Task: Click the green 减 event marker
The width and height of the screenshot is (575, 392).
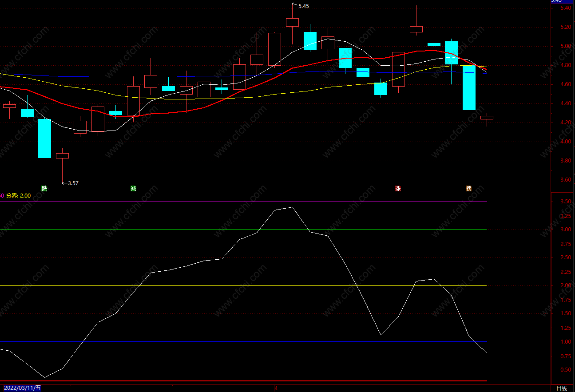Action: point(133,188)
